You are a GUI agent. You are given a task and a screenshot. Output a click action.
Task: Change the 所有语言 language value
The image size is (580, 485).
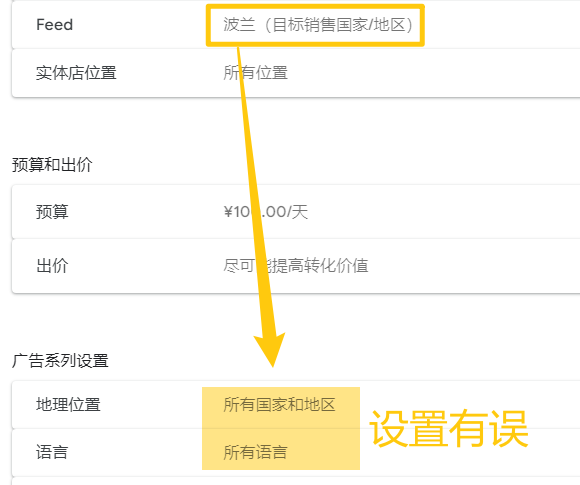click(x=255, y=452)
